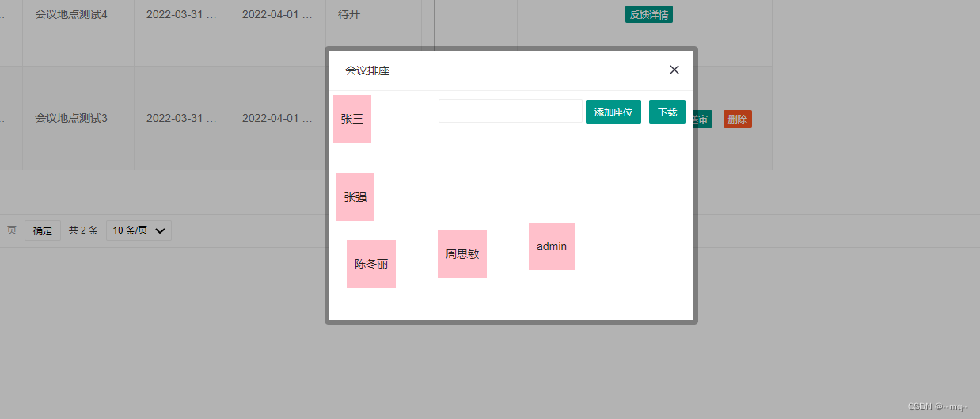
Task: Click the 会议排座 dialog title
Action: [367, 70]
